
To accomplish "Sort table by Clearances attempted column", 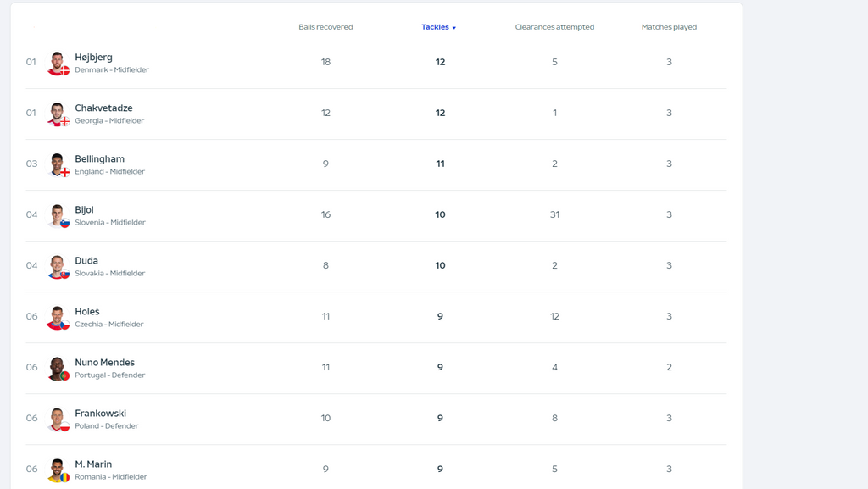I will pyautogui.click(x=554, y=27).
